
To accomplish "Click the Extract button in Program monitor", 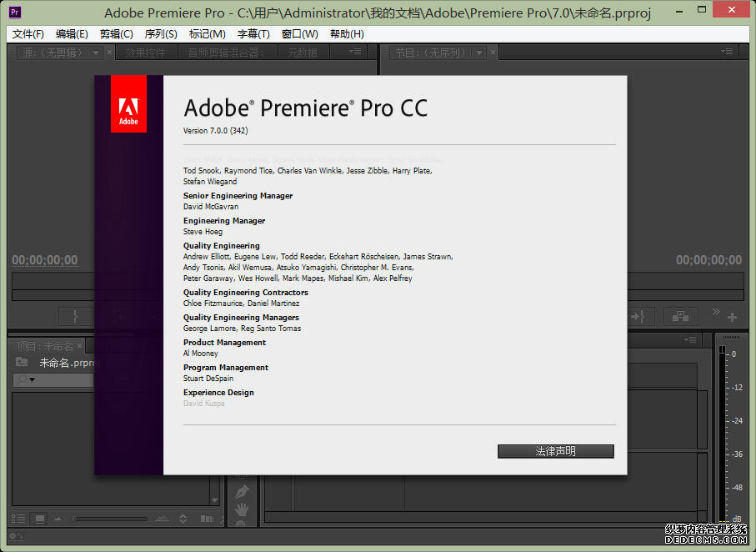I will 680,317.
